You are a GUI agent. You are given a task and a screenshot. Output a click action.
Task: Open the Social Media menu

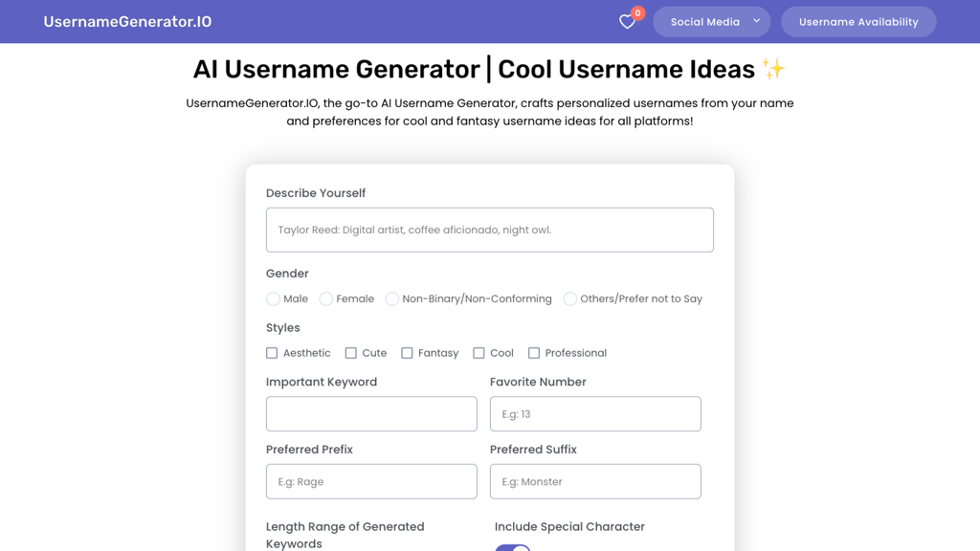[711, 21]
